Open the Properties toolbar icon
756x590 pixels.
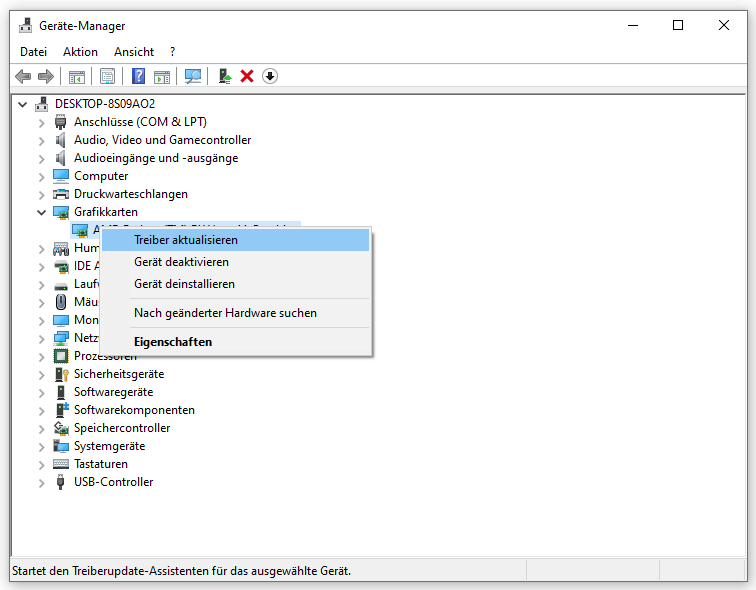tap(107, 76)
